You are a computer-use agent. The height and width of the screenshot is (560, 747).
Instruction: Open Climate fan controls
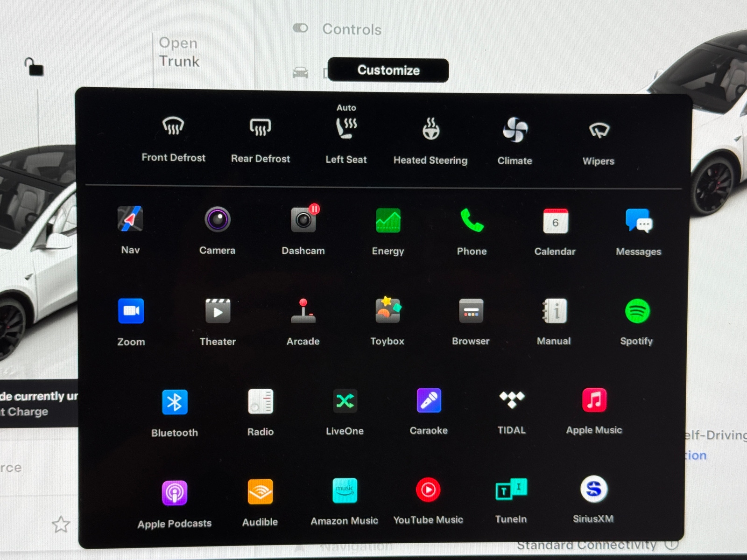click(514, 141)
